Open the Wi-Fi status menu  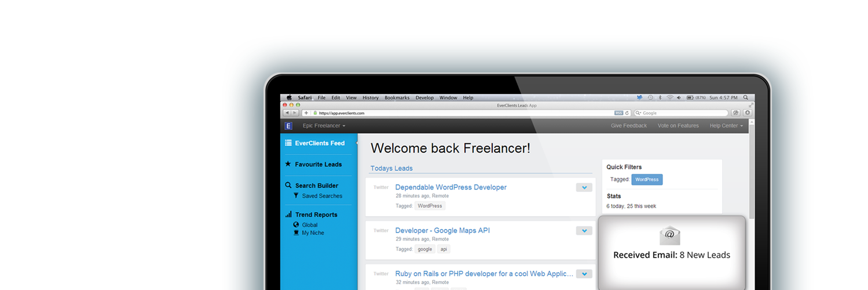pyautogui.click(x=669, y=97)
